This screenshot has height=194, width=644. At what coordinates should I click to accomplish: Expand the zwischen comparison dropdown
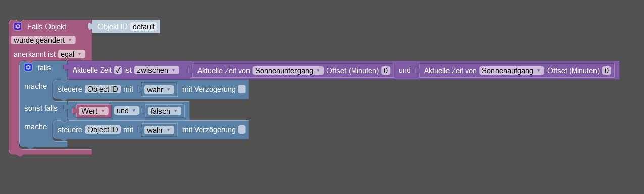[157, 70]
